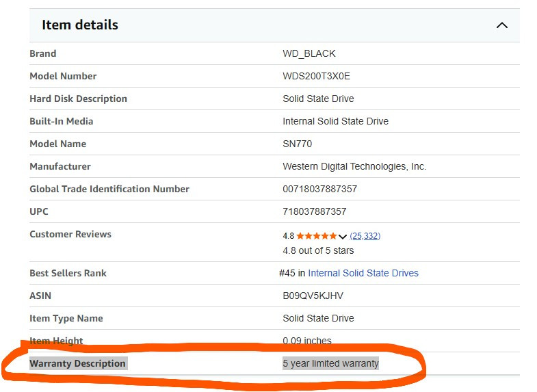Click the ASIN value B09QV5KJHV
Viewport: 537px width, 392px height.
click(x=313, y=296)
